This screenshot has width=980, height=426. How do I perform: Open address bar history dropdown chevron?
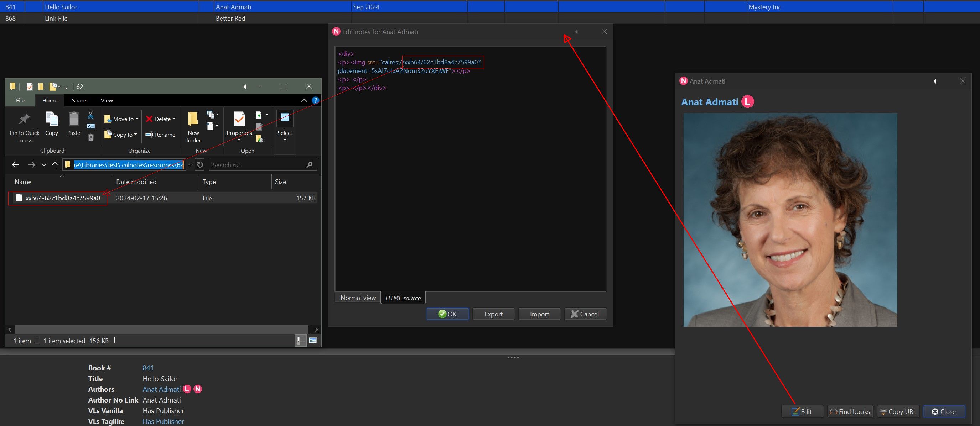pyautogui.click(x=190, y=165)
